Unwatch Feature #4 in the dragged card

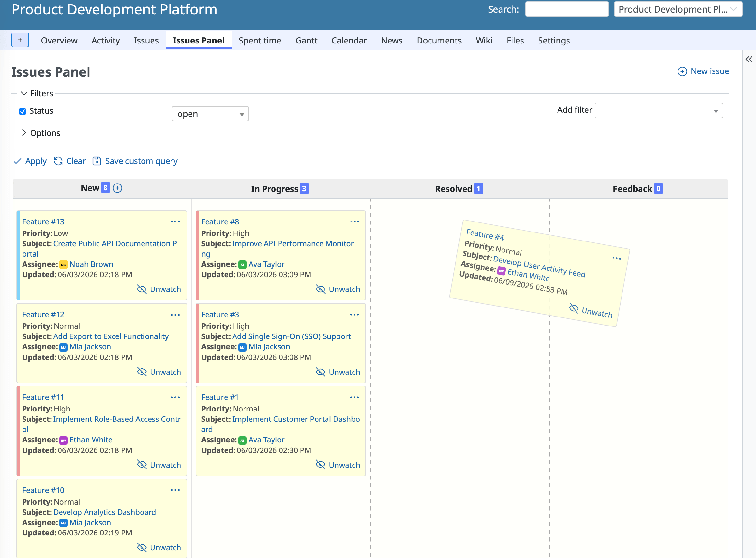coord(591,311)
